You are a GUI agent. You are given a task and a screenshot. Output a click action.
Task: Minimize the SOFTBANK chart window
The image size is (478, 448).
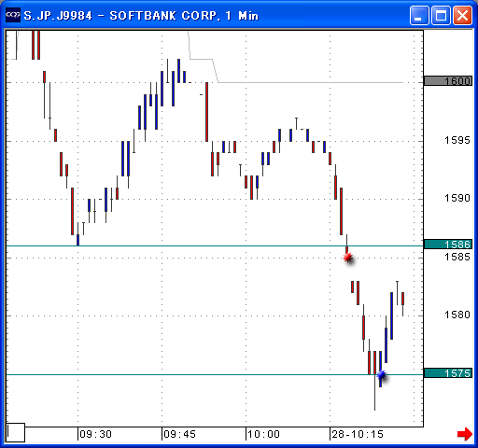[x=419, y=15]
